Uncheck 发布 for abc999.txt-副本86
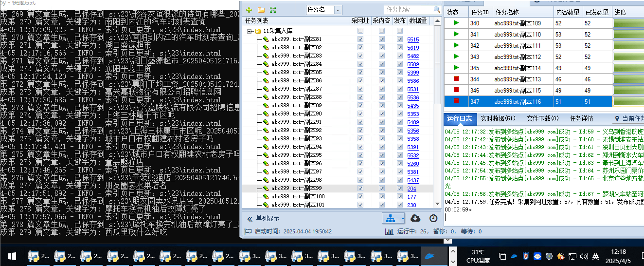The image size is (644, 266). pos(400,81)
